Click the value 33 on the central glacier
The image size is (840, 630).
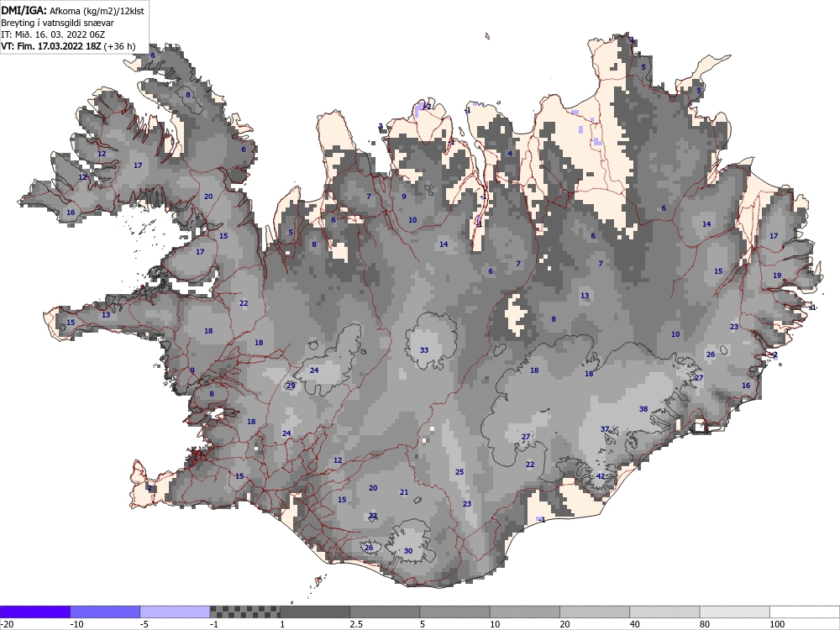point(424,349)
